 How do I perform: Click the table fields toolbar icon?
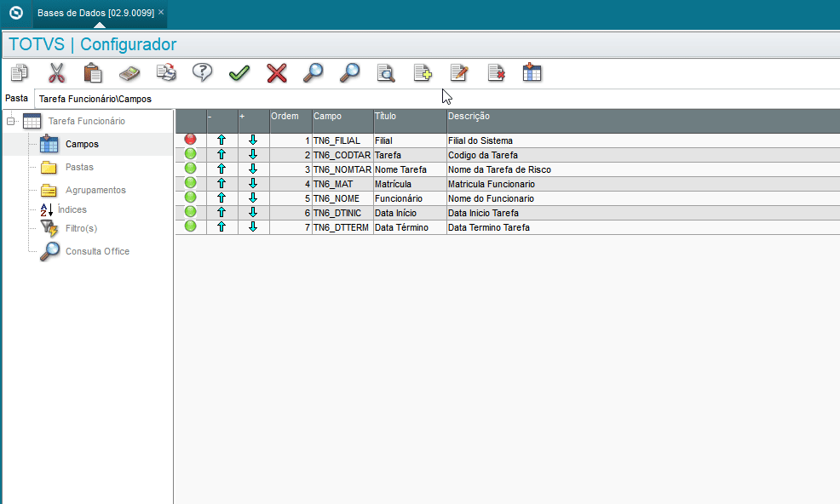coord(532,73)
